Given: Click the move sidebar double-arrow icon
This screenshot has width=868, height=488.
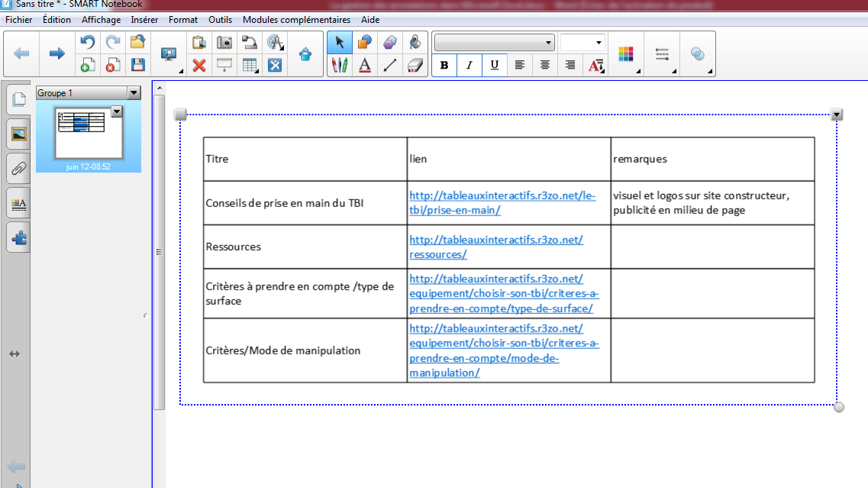Looking at the screenshot, I should click(x=15, y=354).
